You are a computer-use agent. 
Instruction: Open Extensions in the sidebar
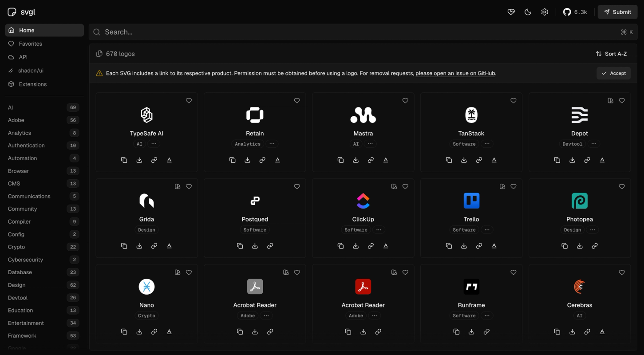[x=44, y=84]
